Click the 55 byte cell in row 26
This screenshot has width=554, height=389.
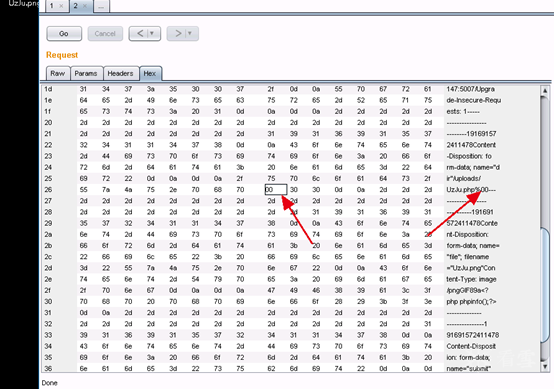click(x=83, y=190)
